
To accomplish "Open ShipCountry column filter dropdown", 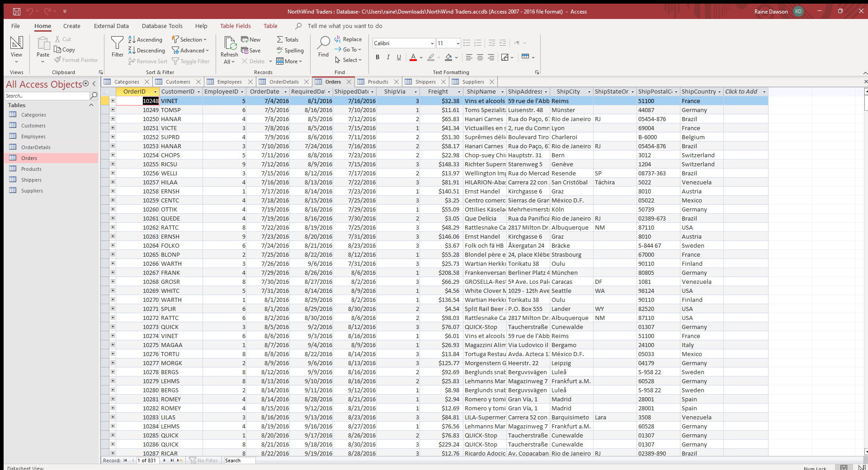I will coord(719,92).
